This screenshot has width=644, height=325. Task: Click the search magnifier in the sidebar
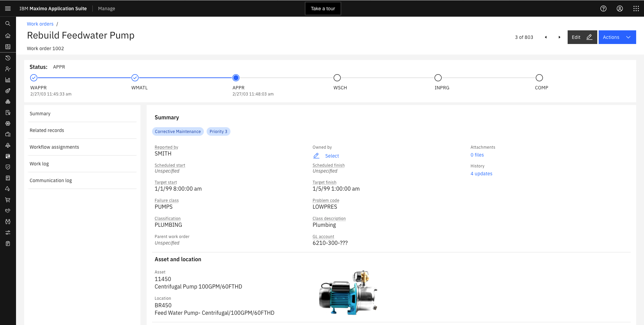(x=8, y=24)
